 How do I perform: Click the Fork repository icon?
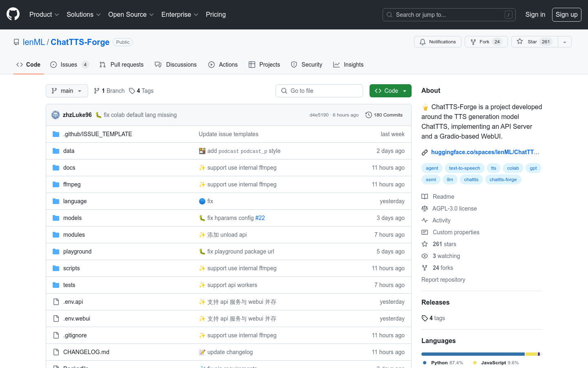[473, 42]
